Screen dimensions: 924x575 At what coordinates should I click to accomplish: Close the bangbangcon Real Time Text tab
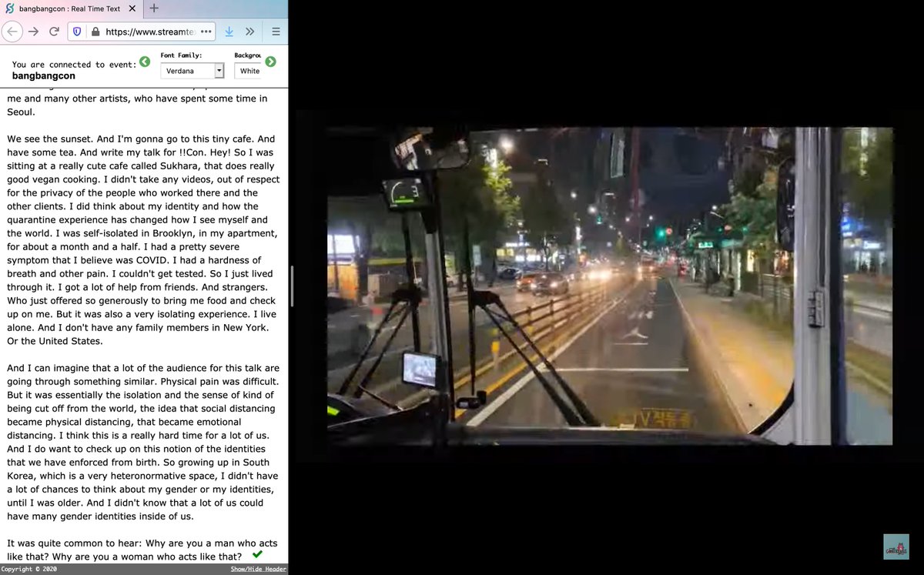(x=130, y=8)
